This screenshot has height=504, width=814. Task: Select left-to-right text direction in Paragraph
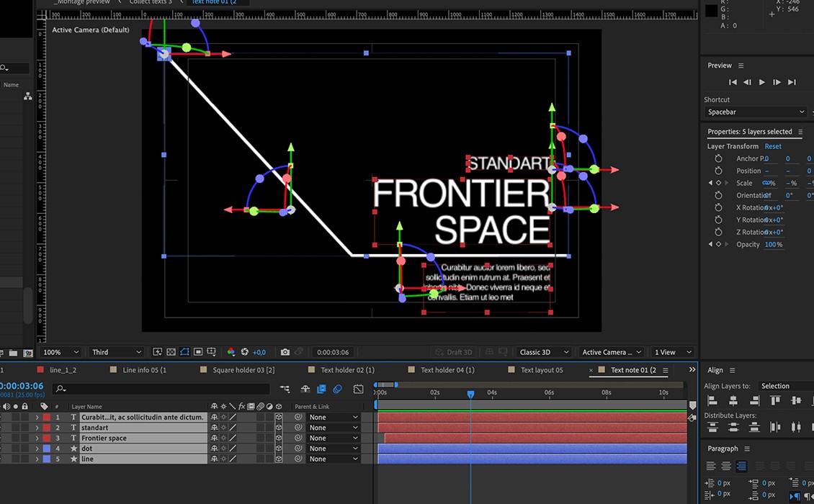tap(795, 495)
